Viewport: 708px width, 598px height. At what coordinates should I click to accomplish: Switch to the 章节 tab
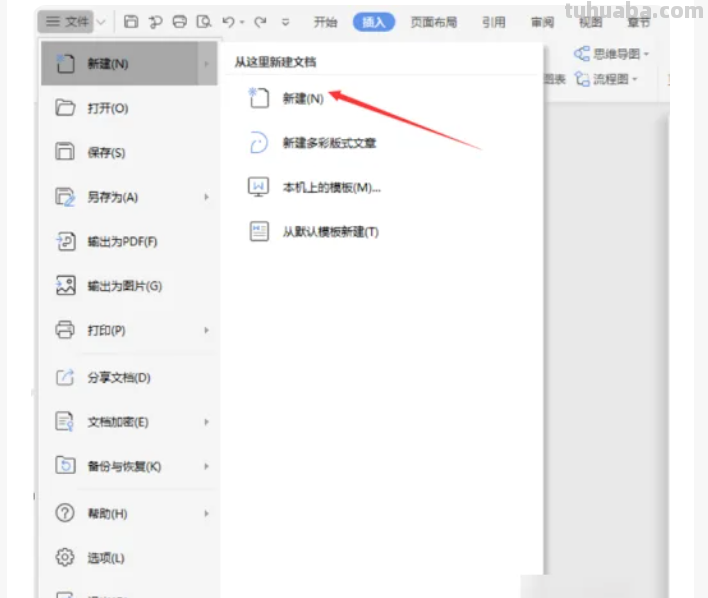[x=638, y=22]
